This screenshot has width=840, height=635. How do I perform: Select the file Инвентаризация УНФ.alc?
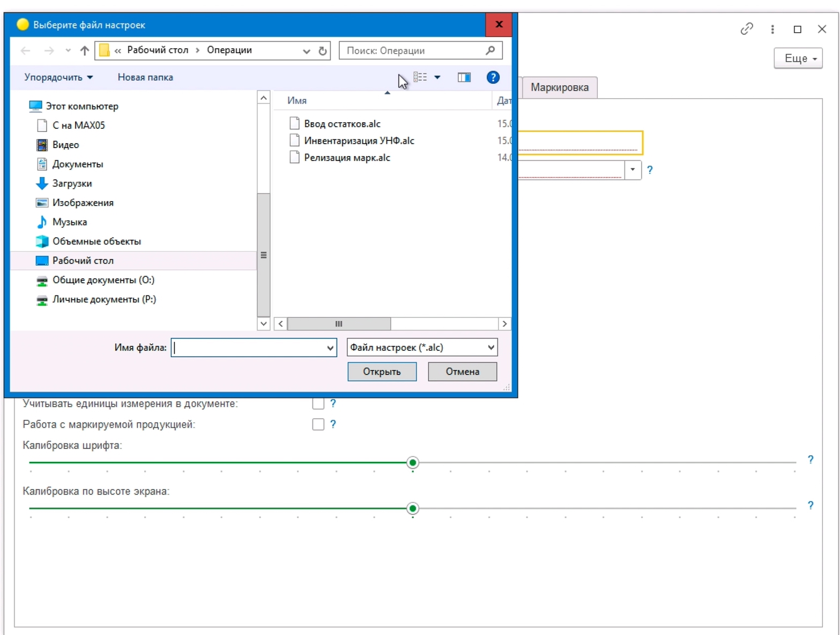352,141
